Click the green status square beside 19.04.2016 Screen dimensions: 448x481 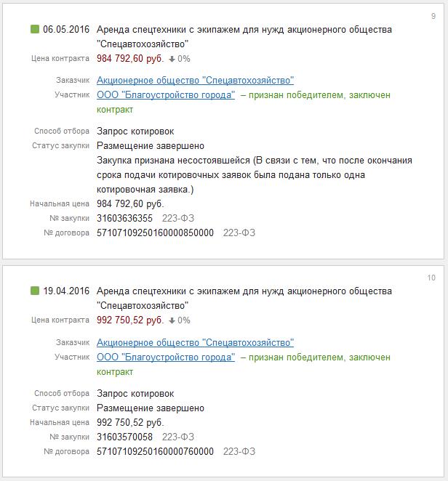(x=34, y=291)
